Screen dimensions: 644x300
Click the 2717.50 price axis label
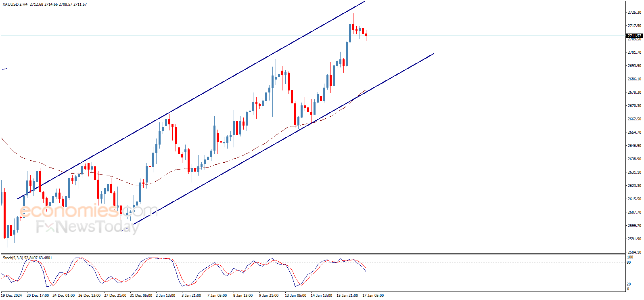pos(634,26)
